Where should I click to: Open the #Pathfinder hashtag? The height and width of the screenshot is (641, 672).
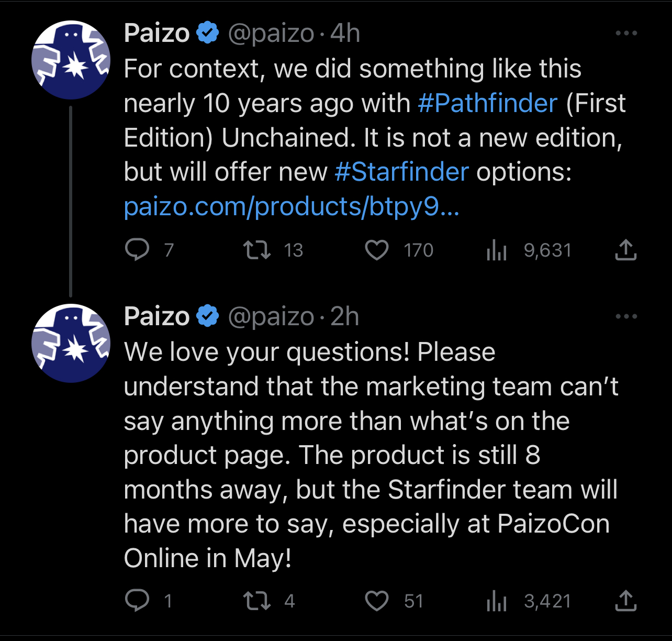point(488,103)
